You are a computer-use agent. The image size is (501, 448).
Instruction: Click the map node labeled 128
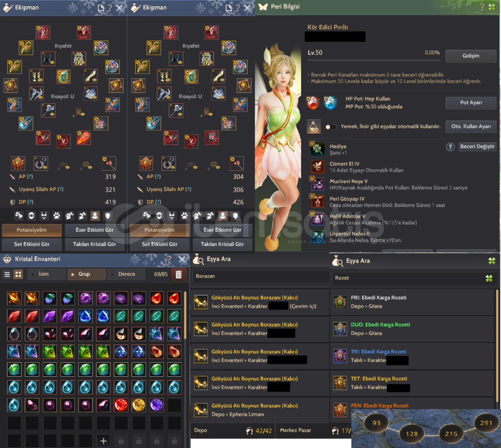411,433
